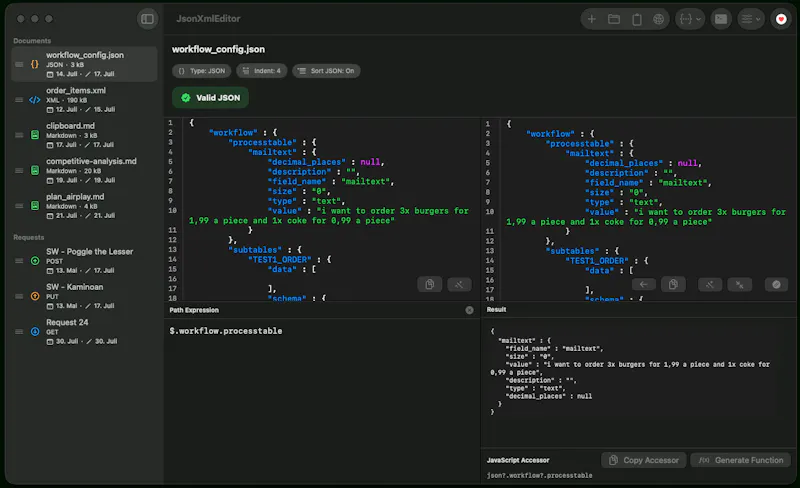The width and height of the screenshot is (800, 488).
Task: Click the Requests section header
Action: pyautogui.click(x=29, y=237)
